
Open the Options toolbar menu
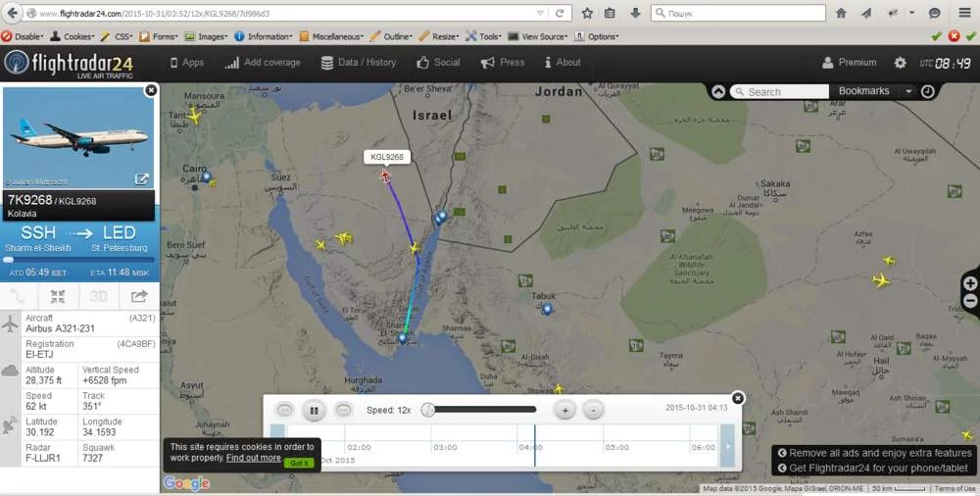click(597, 37)
